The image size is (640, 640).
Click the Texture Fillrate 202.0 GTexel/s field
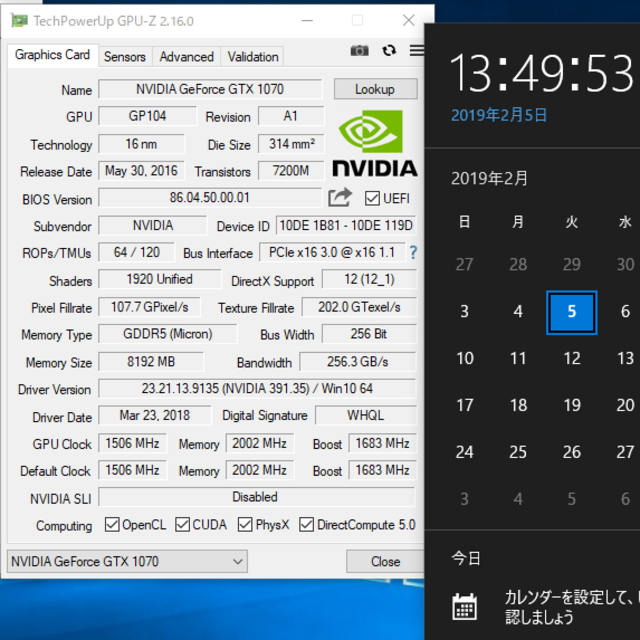point(359,307)
